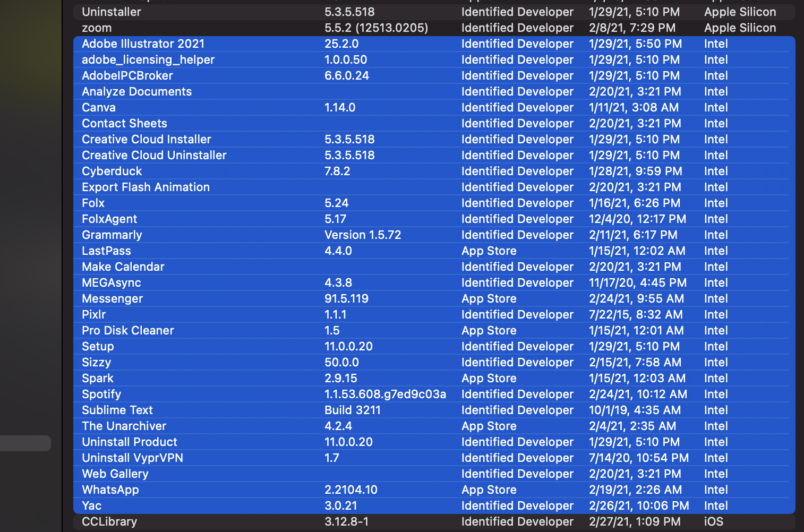Select the Adobe Illustrator 2021 row

click(434, 44)
